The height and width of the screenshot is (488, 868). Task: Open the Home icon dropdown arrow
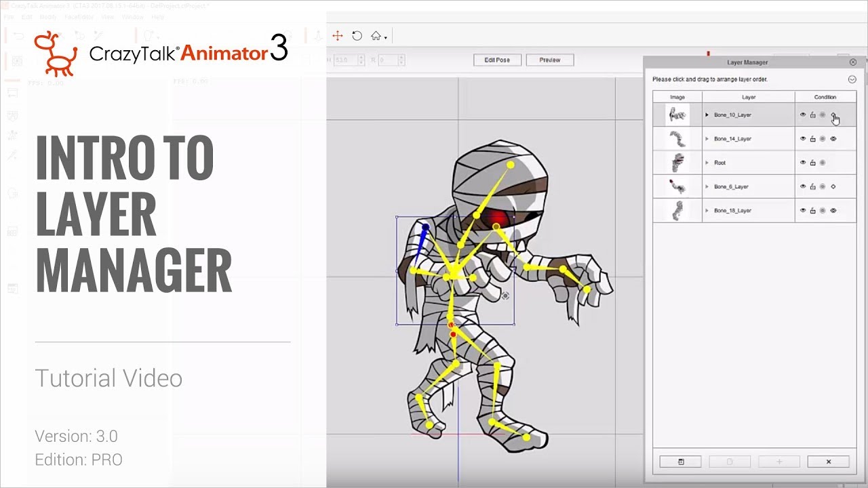tap(384, 37)
